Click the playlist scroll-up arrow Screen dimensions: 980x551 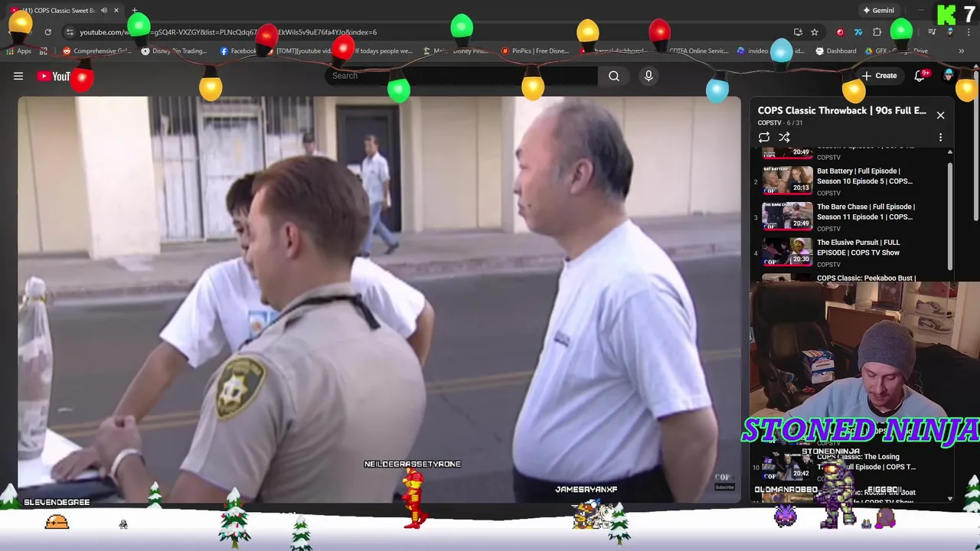(x=950, y=152)
